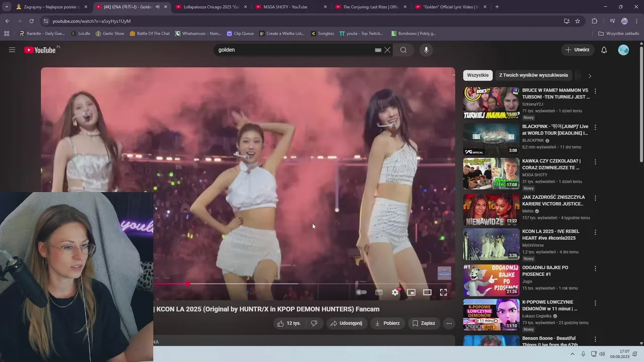Open options menu for ODGADNIJ BAJKĘ video

click(x=595, y=268)
